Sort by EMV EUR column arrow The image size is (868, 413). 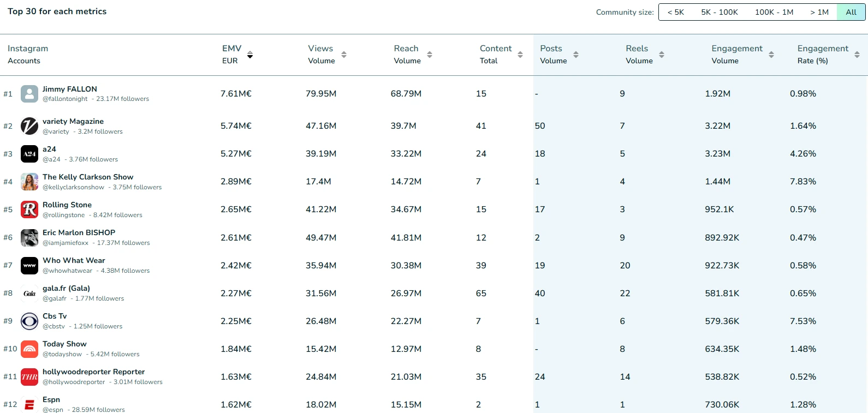click(250, 55)
